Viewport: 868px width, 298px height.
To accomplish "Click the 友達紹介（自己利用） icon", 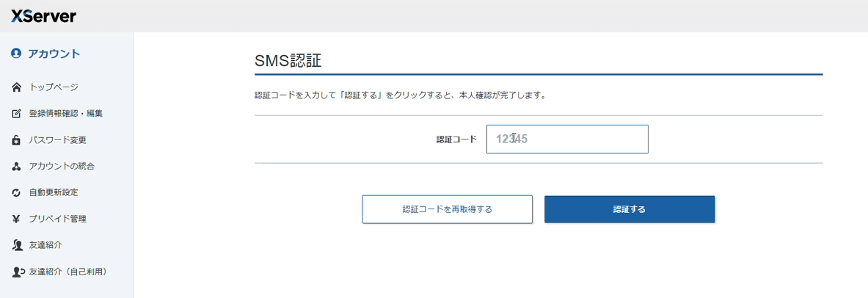I will (x=17, y=272).
